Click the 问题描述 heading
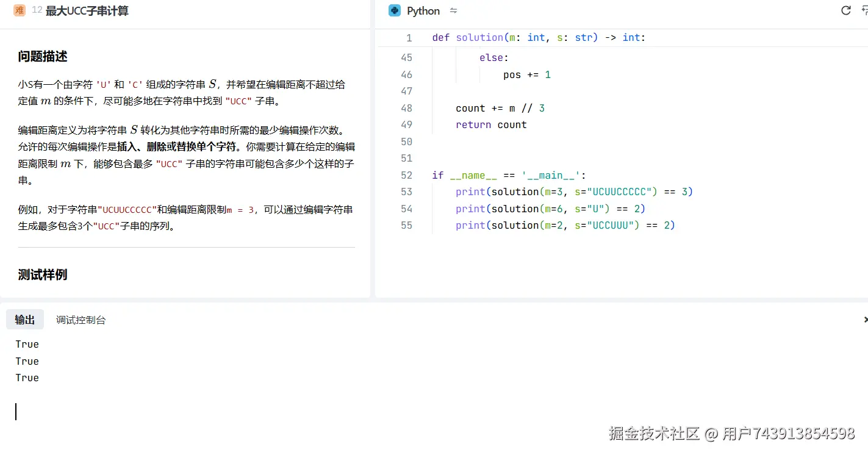 pyautogui.click(x=43, y=57)
